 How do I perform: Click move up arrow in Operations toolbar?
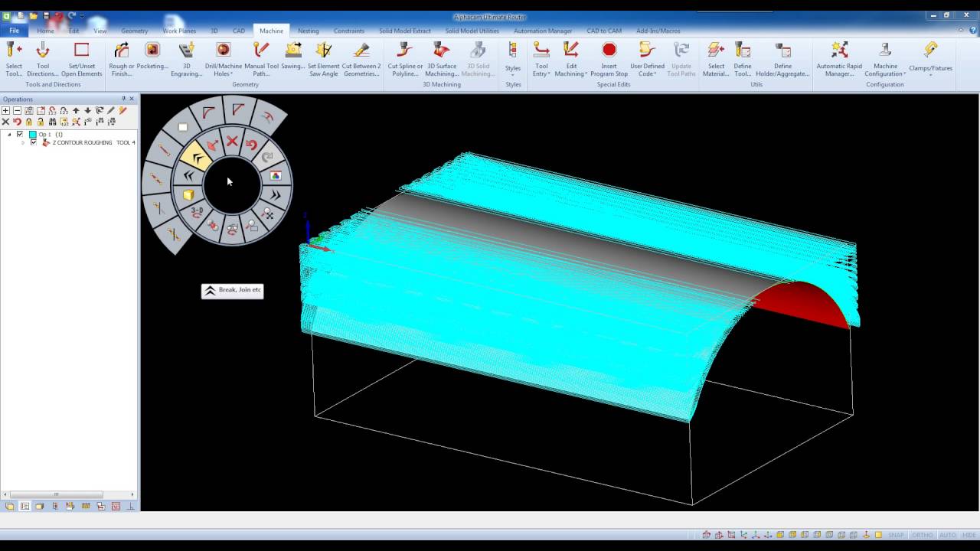[x=76, y=111]
